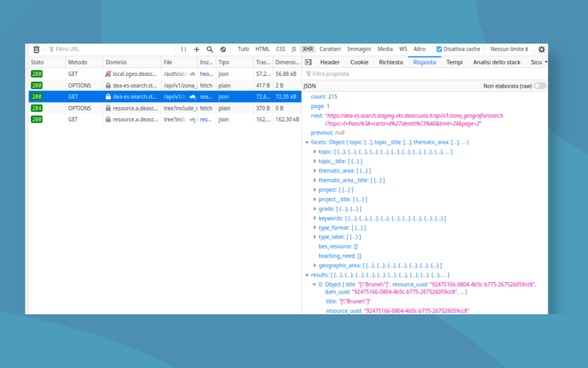Expand the geographic_area node

315,265
